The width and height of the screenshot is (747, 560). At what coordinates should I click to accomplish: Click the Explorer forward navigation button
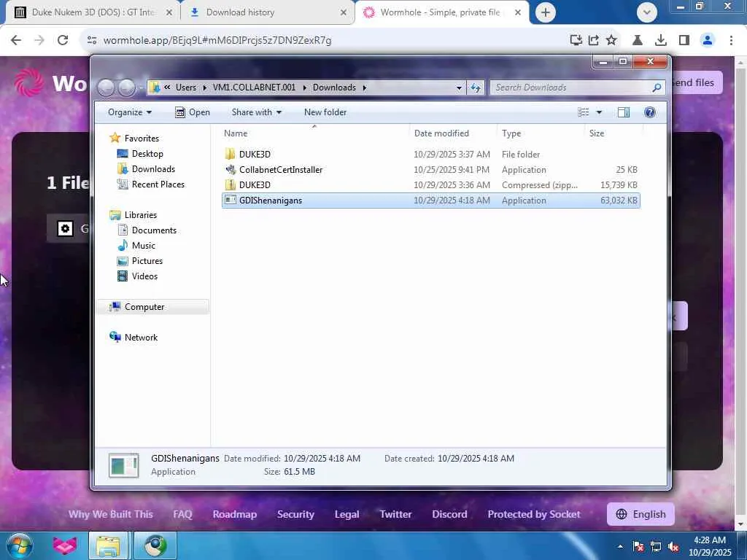point(127,87)
